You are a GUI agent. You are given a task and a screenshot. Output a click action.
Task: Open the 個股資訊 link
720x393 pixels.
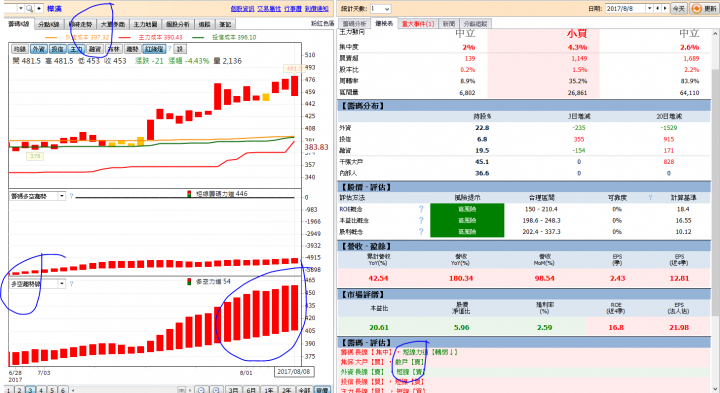pos(242,9)
